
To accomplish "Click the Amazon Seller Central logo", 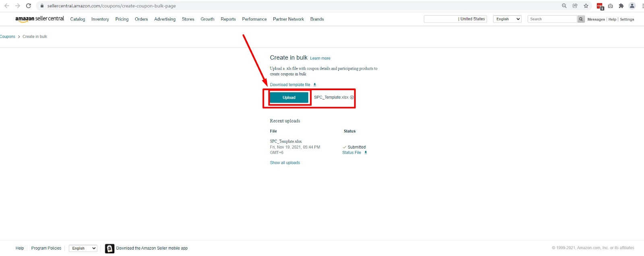I will (x=39, y=19).
